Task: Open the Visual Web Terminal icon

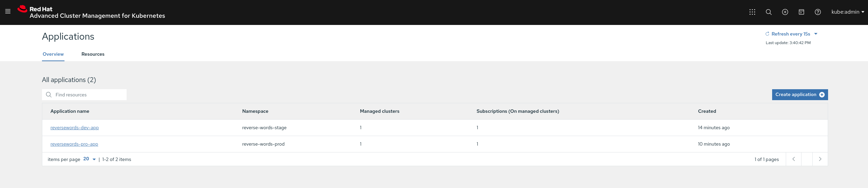Action: click(x=801, y=12)
